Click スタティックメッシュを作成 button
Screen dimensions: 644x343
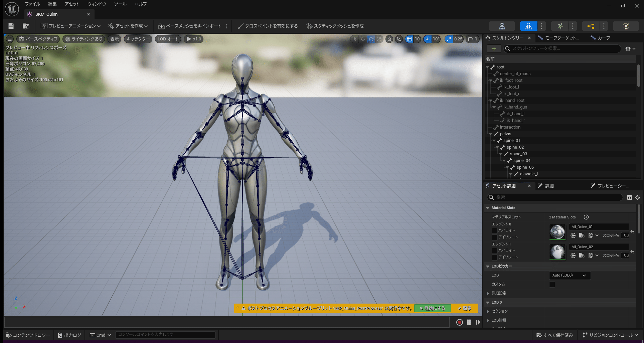[x=335, y=26]
